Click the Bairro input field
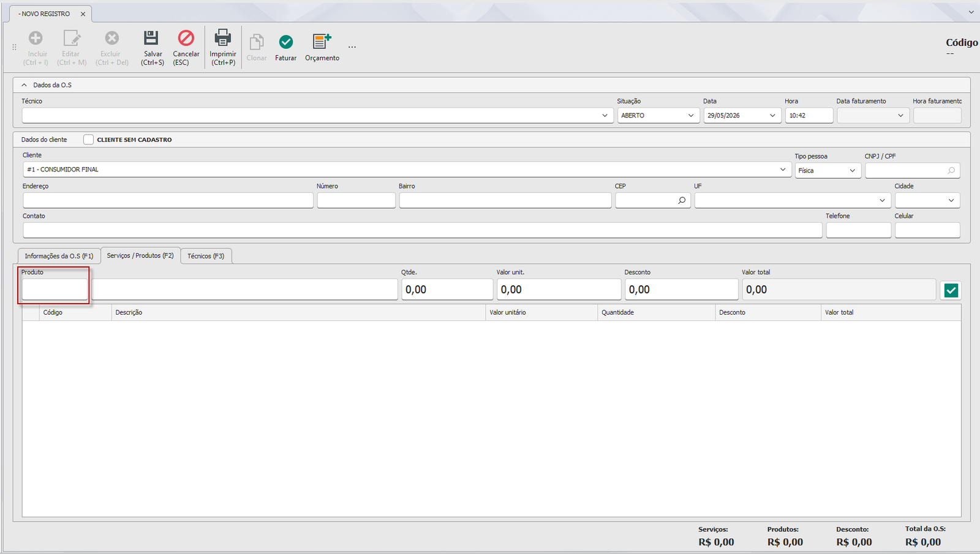The height and width of the screenshot is (554, 980). [x=505, y=200]
